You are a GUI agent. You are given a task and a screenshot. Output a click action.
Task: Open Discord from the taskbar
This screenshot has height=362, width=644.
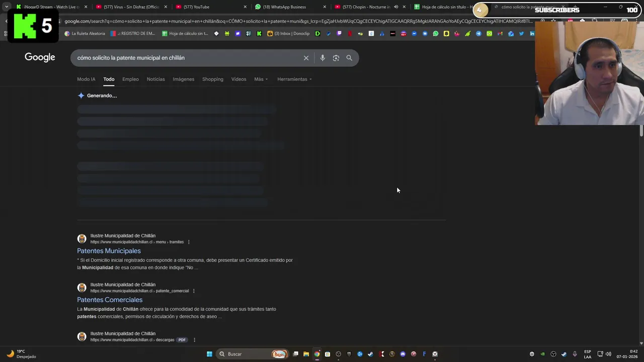click(x=403, y=354)
